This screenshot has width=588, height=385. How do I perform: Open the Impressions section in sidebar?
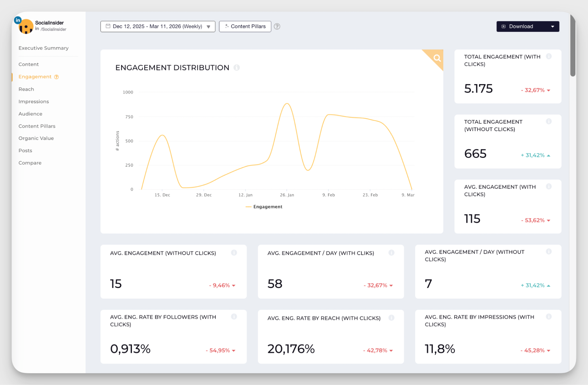(34, 101)
